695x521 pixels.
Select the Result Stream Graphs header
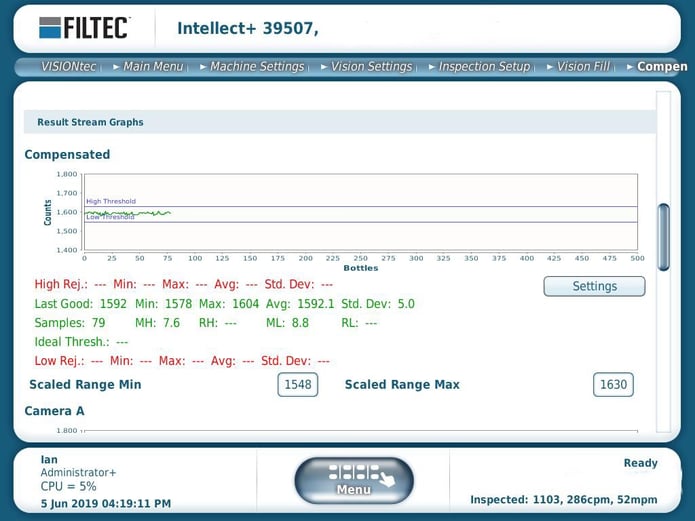(90, 122)
